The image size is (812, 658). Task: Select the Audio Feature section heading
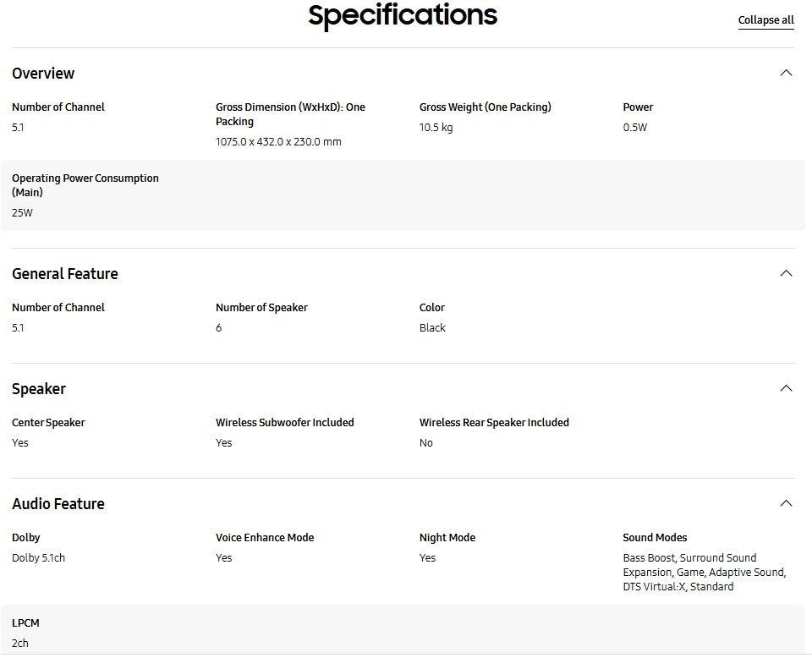58,504
